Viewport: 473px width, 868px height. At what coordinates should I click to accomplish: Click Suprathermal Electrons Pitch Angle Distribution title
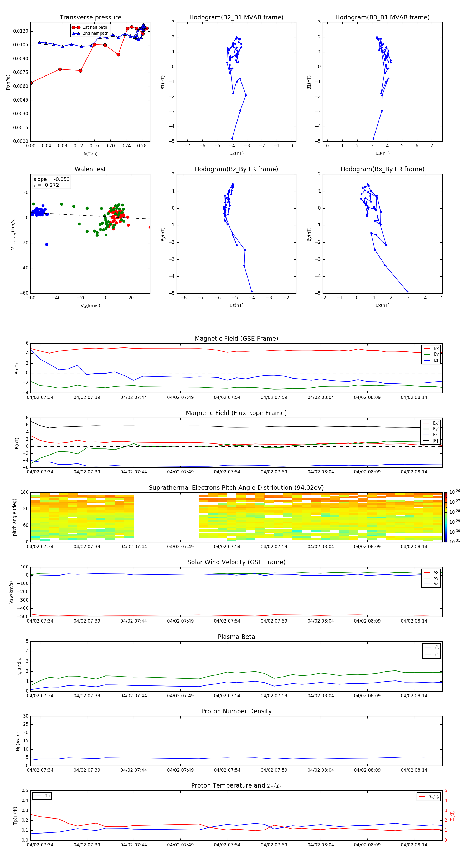(x=236, y=488)
